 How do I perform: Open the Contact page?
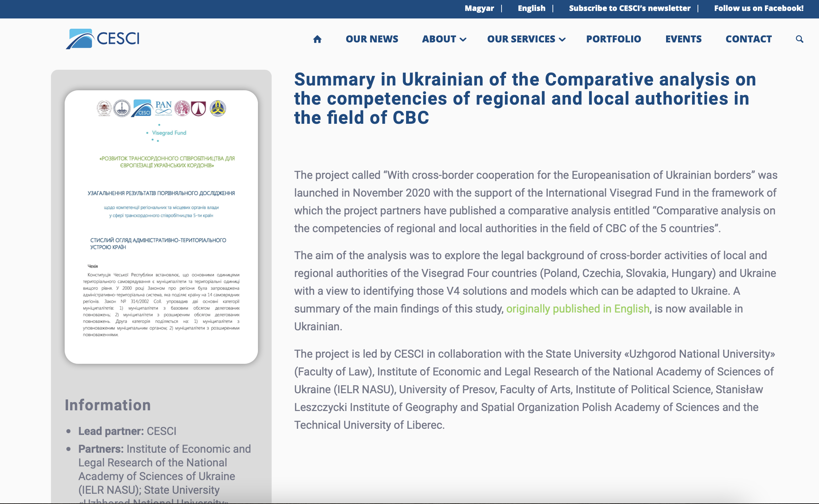(749, 39)
